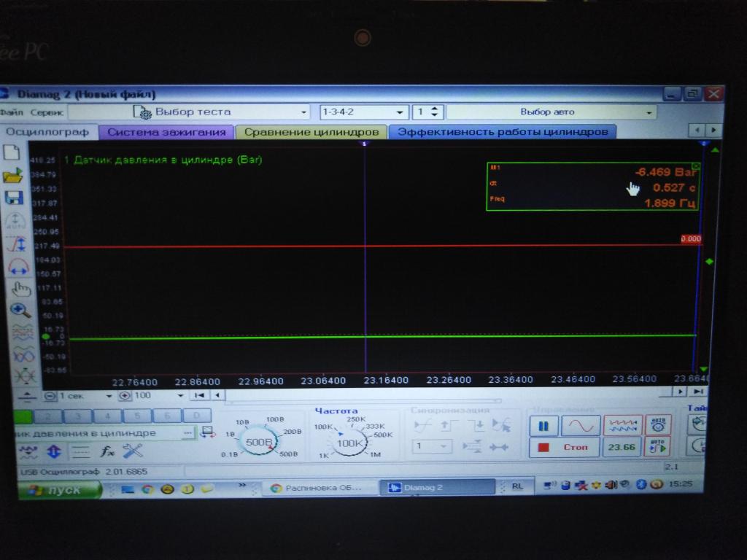This screenshot has width=747, height=560.
Task: Click the stacked waveforms display icon
Action: [23, 332]
